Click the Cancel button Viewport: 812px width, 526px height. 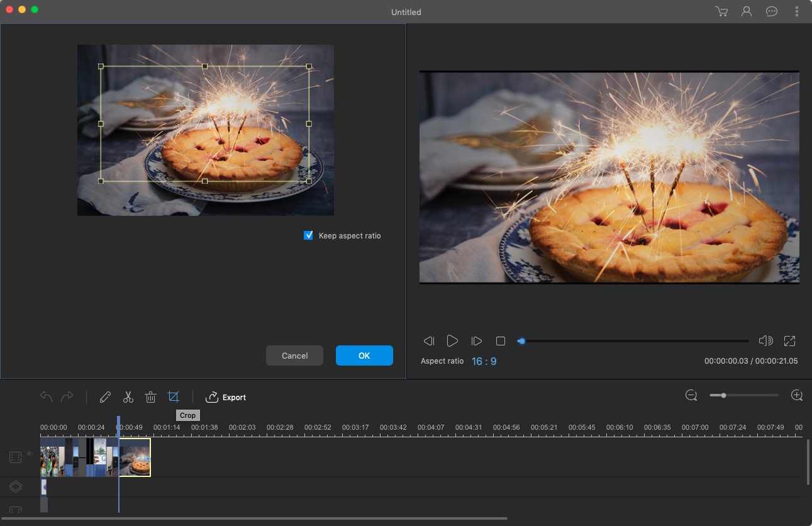click(294, 355)
